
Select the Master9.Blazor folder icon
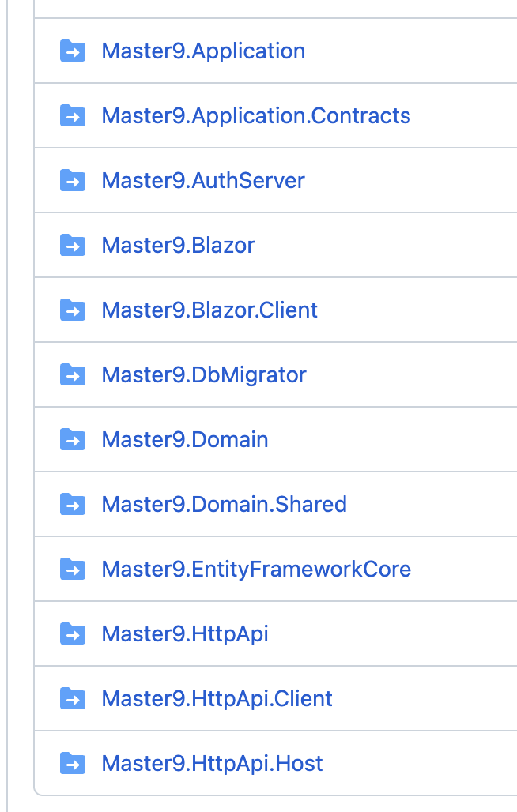pos(73,246)
